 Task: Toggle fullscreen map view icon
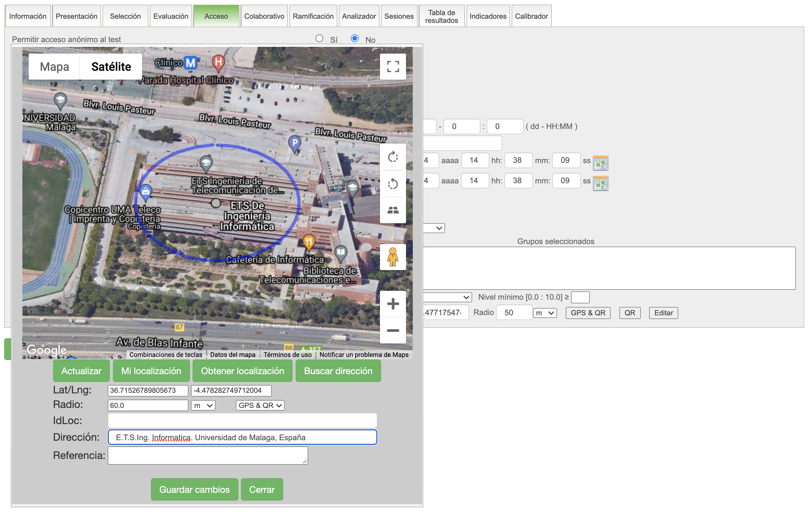[392, 66]
